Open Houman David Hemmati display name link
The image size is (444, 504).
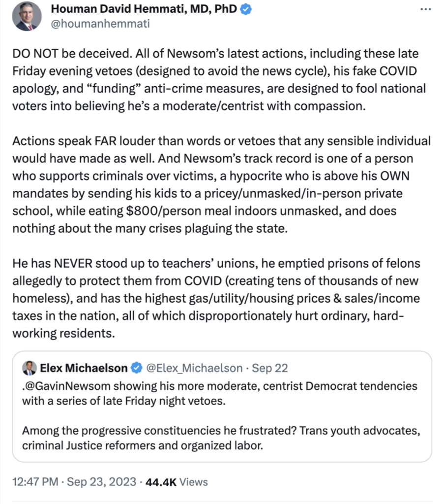pyautogui.click(x=144, y=9)
